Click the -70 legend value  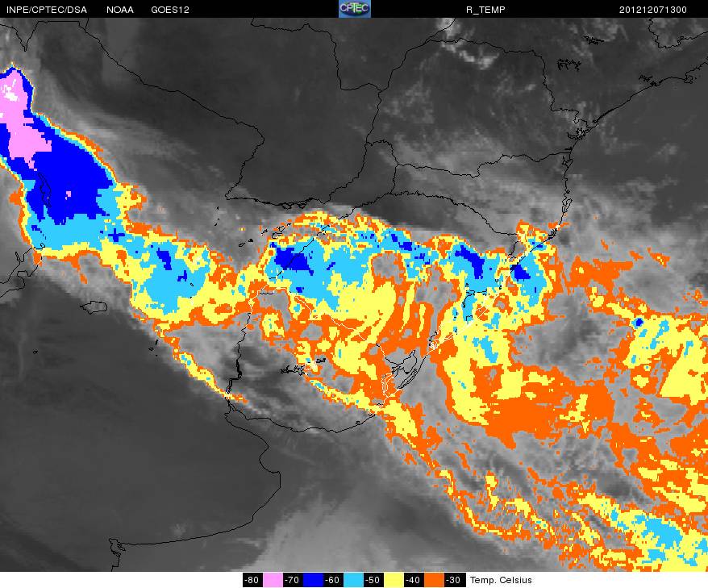[x=293, y=580]
